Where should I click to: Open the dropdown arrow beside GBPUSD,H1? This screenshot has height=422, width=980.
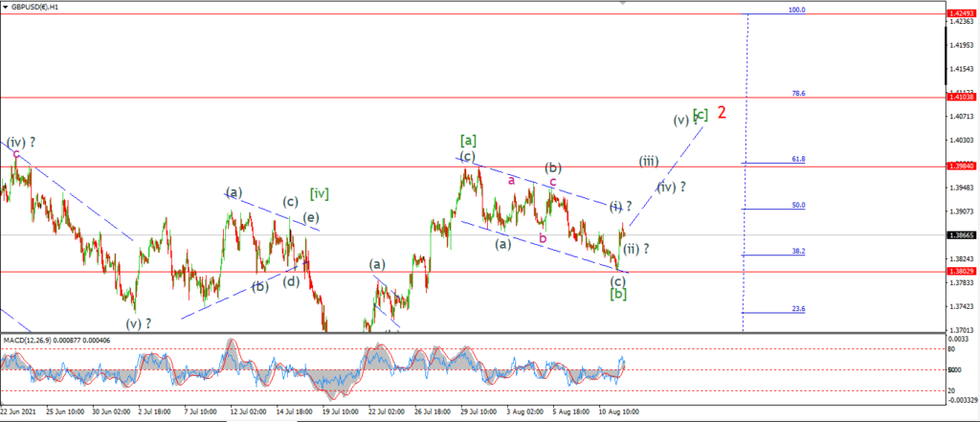click(x=6, y=7)
